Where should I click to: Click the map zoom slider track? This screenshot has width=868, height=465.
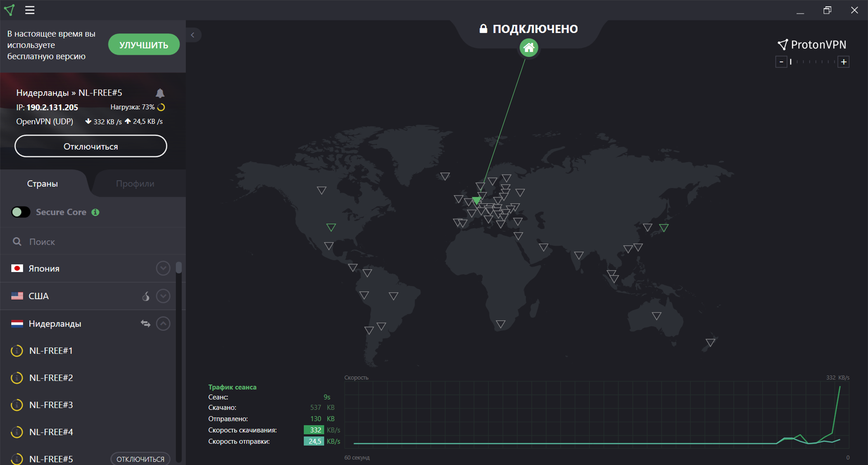pyautogui.click(x=812, y=62)
